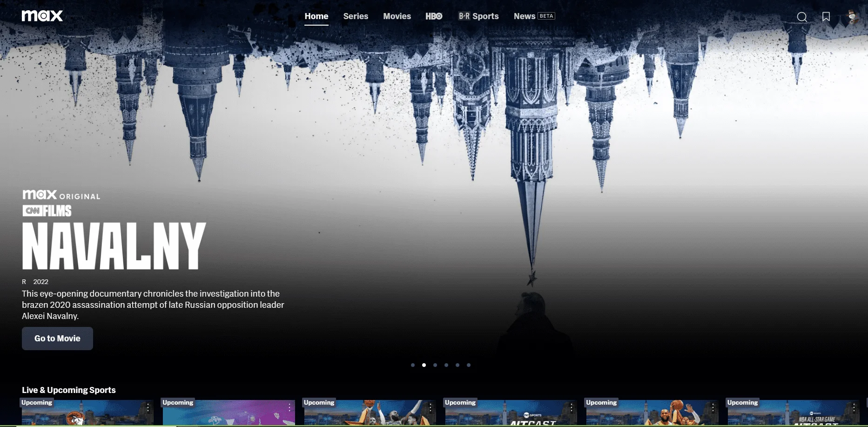Click the "Live & Upcoming Sports" heading

69,390
